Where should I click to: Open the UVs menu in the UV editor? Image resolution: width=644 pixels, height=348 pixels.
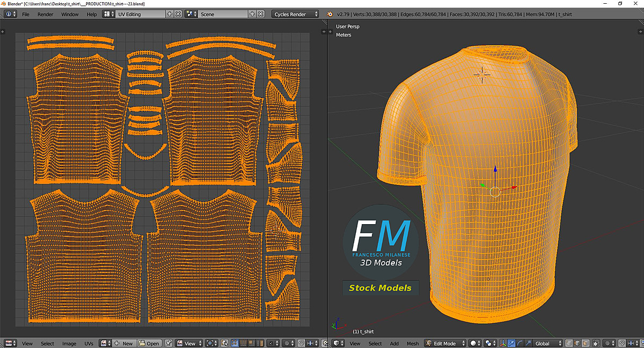89,343
